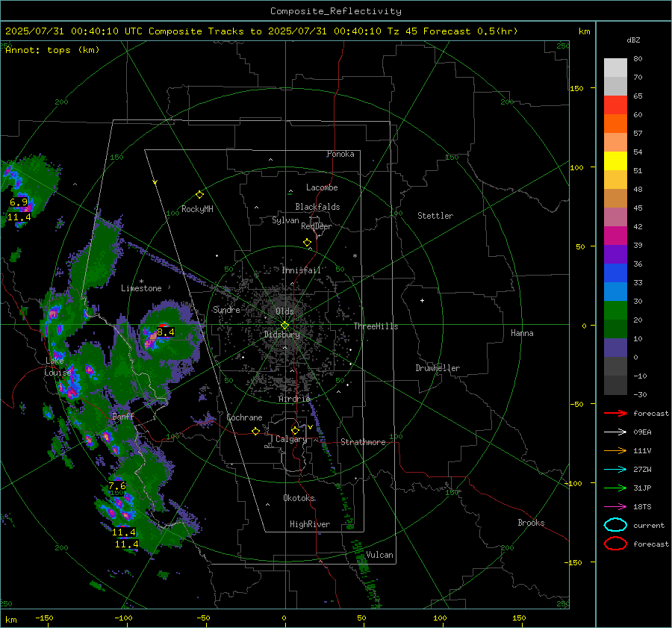Click the Olds label
Viewport: 672px width, 628px height.
pyautogui.click(x=284, y=311)
